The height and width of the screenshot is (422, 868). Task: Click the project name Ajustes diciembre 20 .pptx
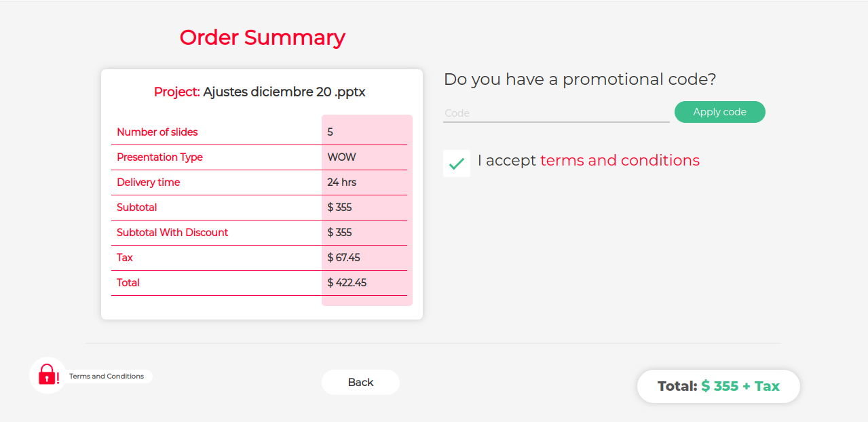click(284, 92)
